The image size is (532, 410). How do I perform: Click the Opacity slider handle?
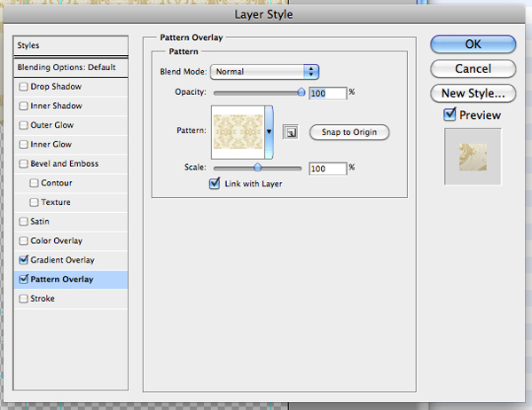pos(301,92)
